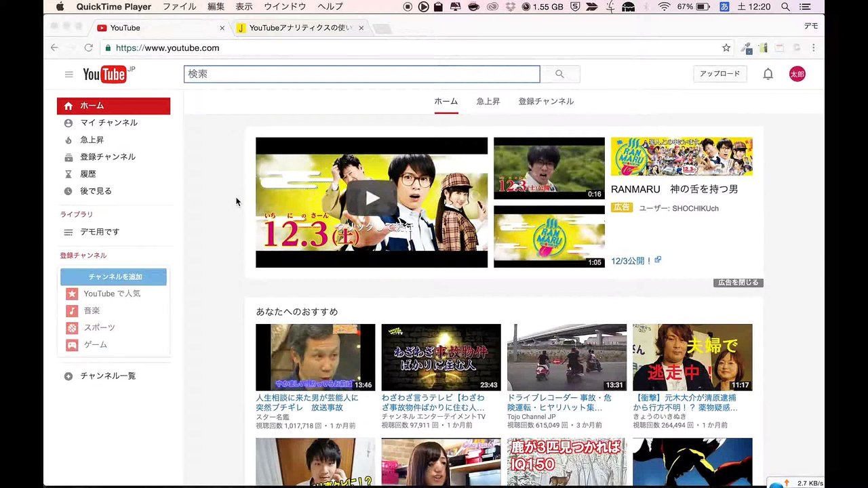Click the history hourglass icon
868x488 pixels.
pos(68,174)
